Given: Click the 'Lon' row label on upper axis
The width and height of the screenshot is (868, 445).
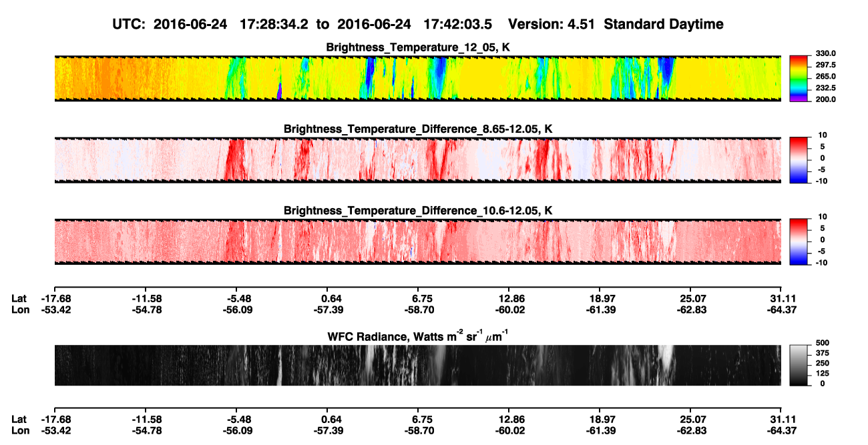Looking at the screenshot, I should (x=20, y=310).
